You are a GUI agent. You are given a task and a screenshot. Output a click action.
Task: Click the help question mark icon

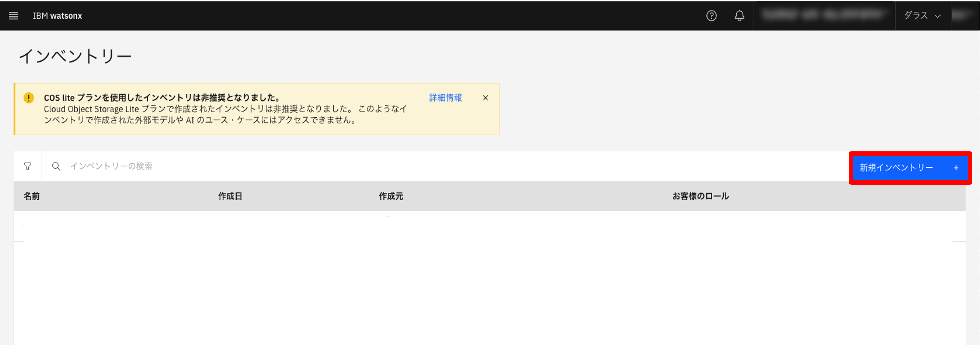pyautogui.click(x=711, y=16)
